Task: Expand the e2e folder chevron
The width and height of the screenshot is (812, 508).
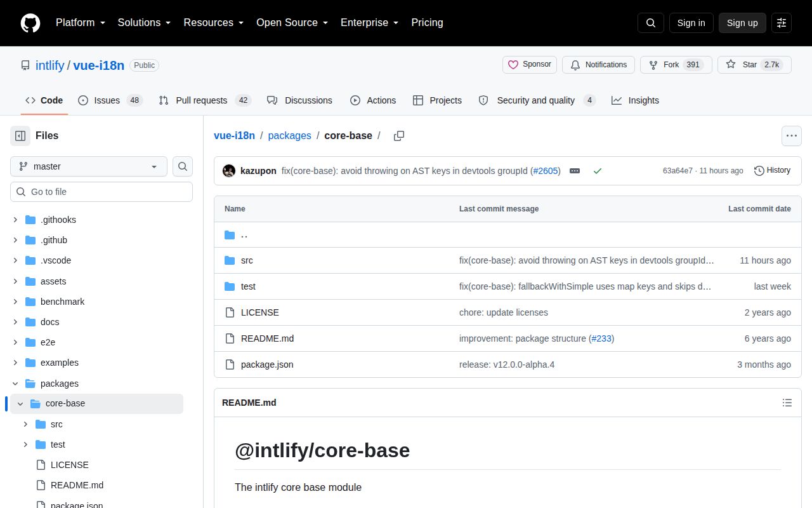Action: coord(15,342)
